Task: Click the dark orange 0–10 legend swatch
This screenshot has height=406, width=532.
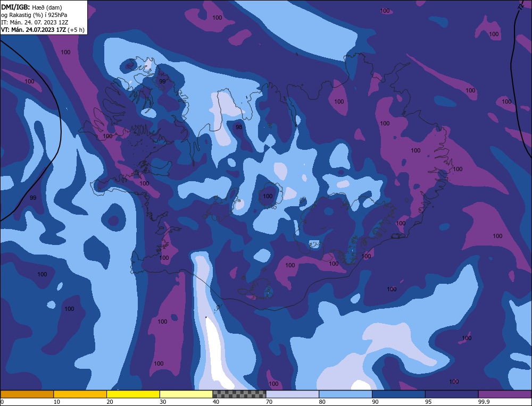Action: [x=27, y=394]
